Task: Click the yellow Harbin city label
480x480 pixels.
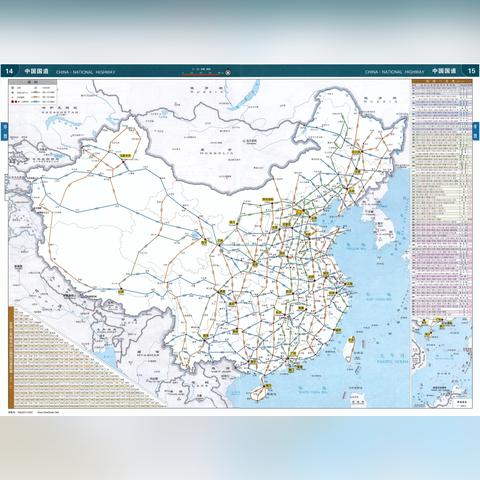Action: [356, 151]
